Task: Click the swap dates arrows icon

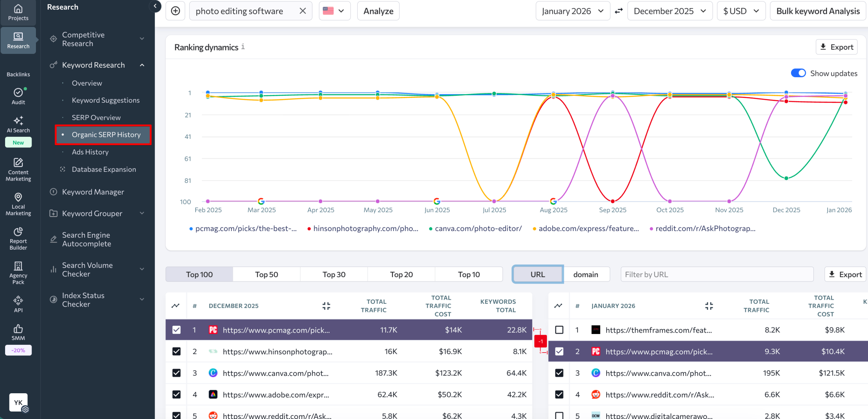Action: [x=618, y=11]
